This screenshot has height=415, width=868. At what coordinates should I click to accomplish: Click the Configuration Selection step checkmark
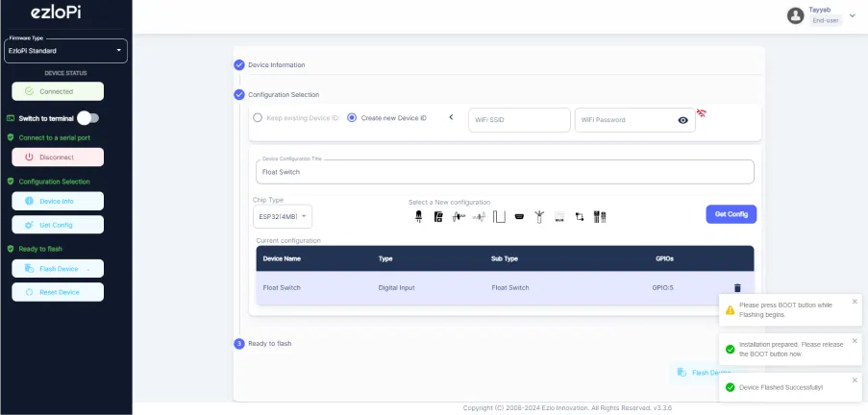pos(239,94)
